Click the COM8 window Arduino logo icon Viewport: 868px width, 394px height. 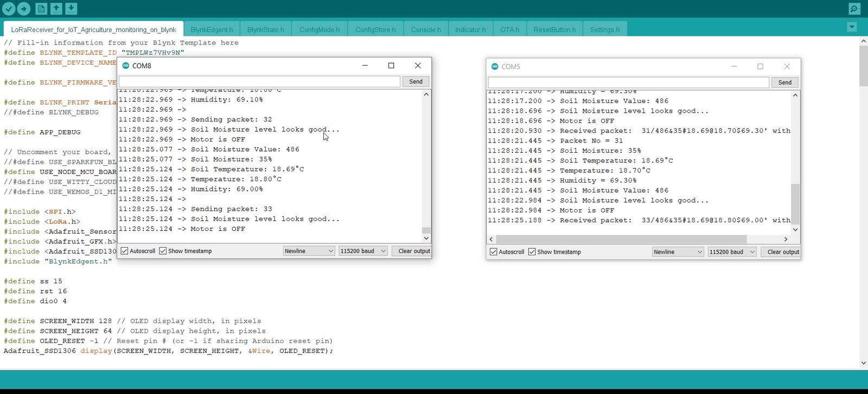[x=126, y=66]
